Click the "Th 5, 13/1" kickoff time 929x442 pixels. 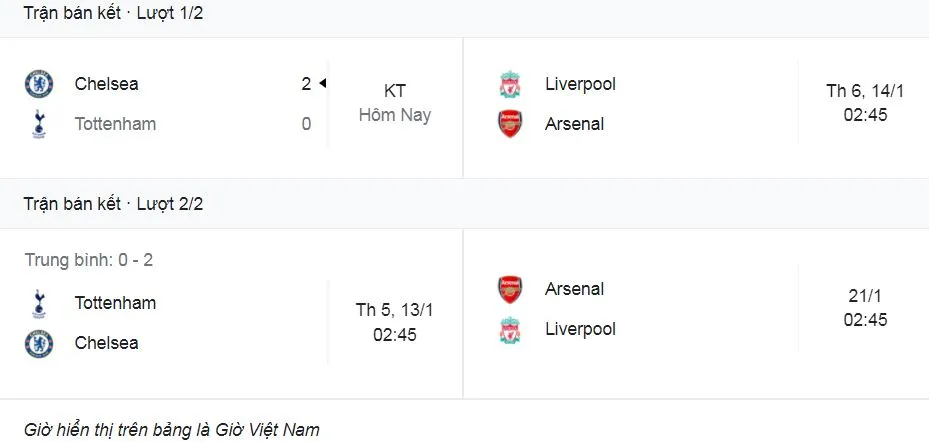click(394, 322)
